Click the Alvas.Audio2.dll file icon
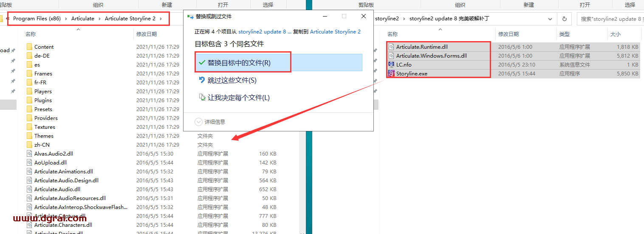The height and width of the screenshot is (234, 644). point(29,153)
